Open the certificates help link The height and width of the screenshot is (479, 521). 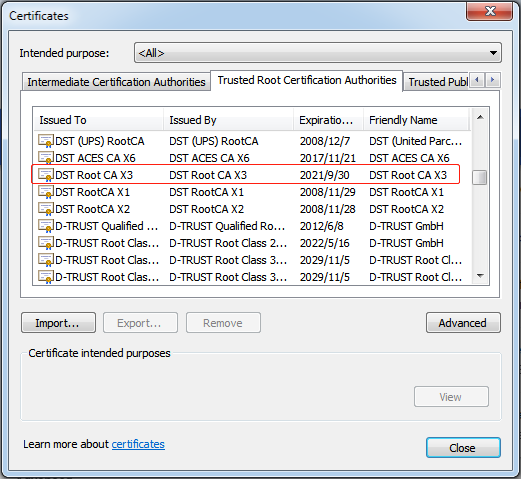(x=138, y=444)
